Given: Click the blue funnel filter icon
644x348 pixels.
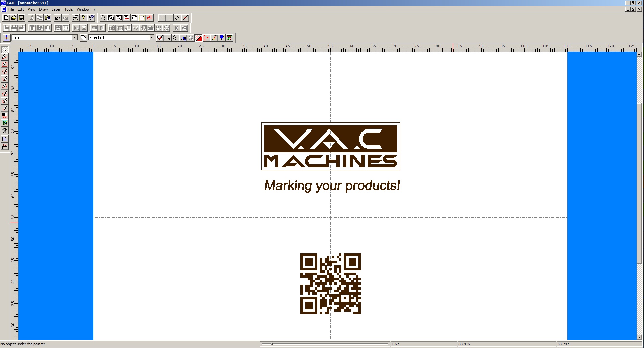Looking at the screenshot, I should [x=222, y=38].
